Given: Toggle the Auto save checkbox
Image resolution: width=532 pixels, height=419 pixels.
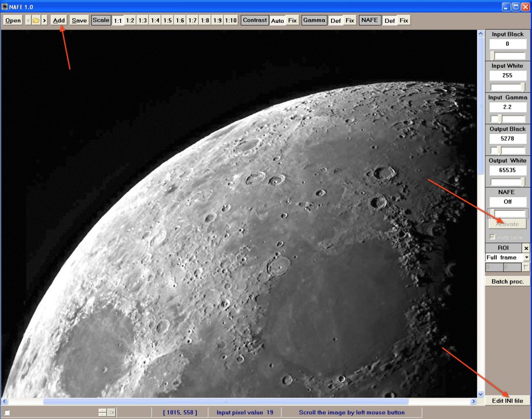Looking at the screenshot, I should 493,237.
